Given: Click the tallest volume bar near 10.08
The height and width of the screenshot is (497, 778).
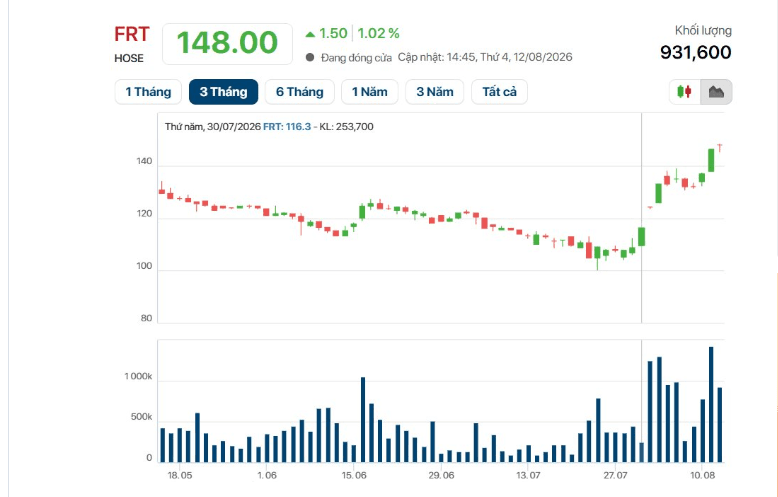Looking at the screenshot, I should (711, 405).
